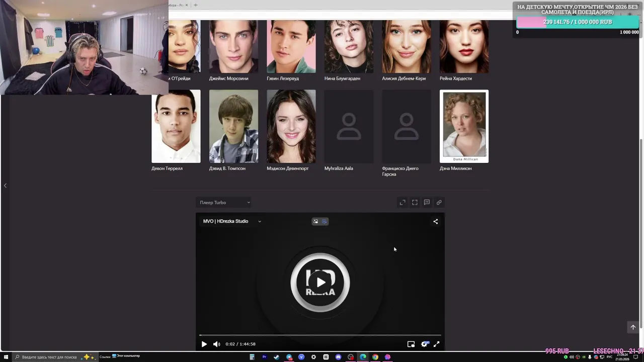Open Myhraliza Aala placeholder photo
This screenshot has height=362, width=644.
(349, 126)
